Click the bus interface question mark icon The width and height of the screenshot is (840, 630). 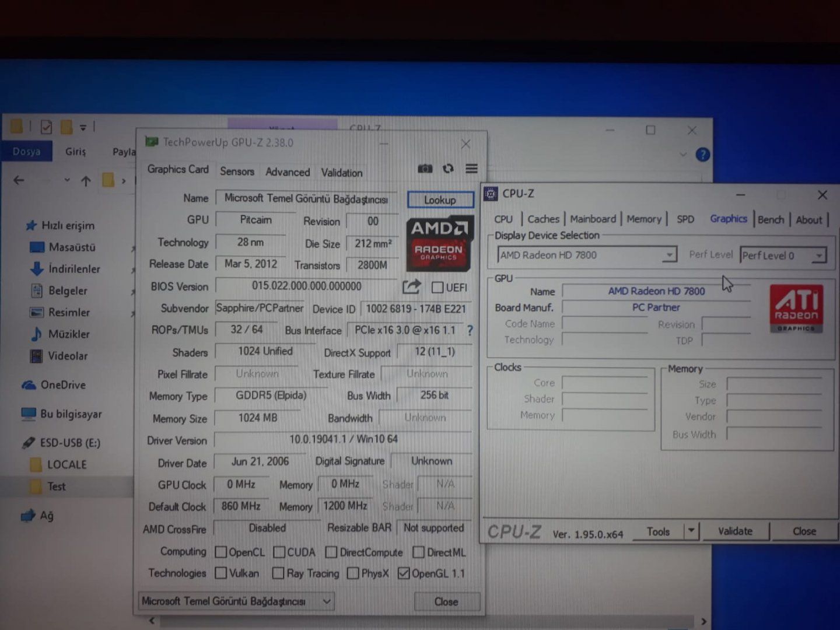pyautogui.click(x=470, y=331)
